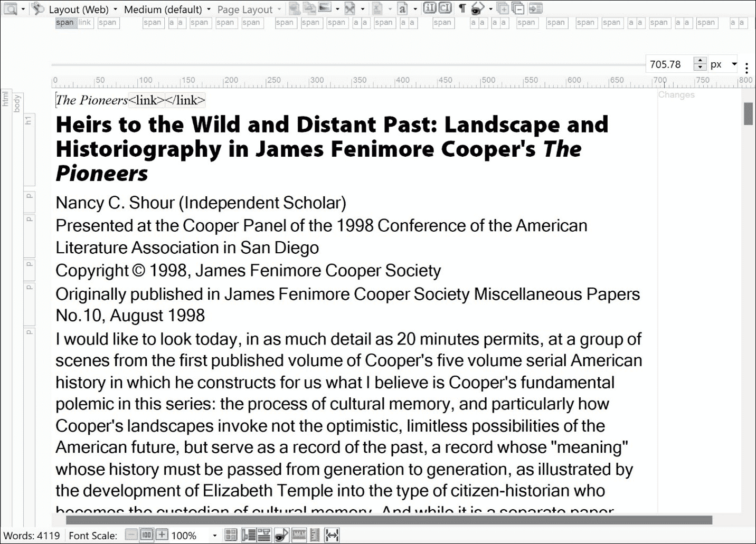This screenshot has height=544, width=756.
Task: Select the CI tag display mode icon
Action: 445,8
